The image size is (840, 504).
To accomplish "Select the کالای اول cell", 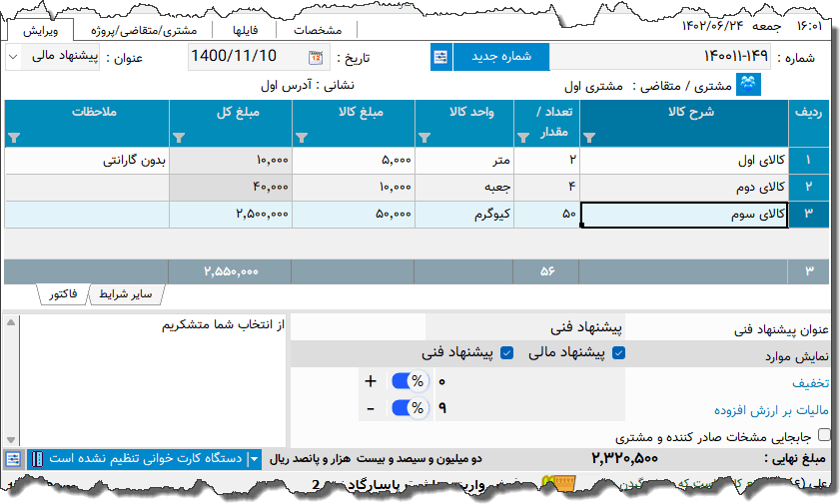I will [x=684, y=161].
